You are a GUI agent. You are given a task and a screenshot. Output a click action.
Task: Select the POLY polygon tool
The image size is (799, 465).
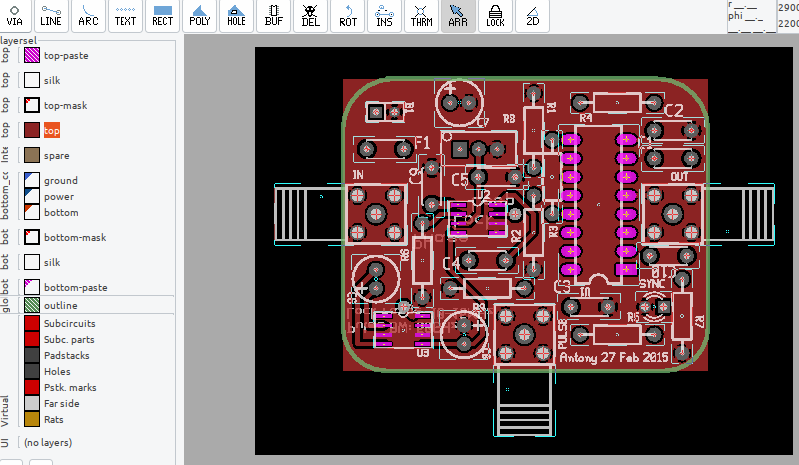pos(200,16)
